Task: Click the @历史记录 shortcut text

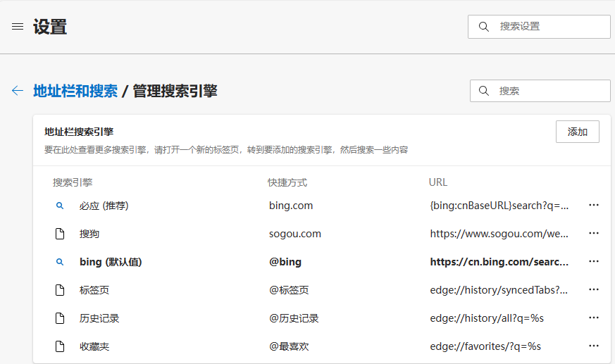Action: coord(294,318)
